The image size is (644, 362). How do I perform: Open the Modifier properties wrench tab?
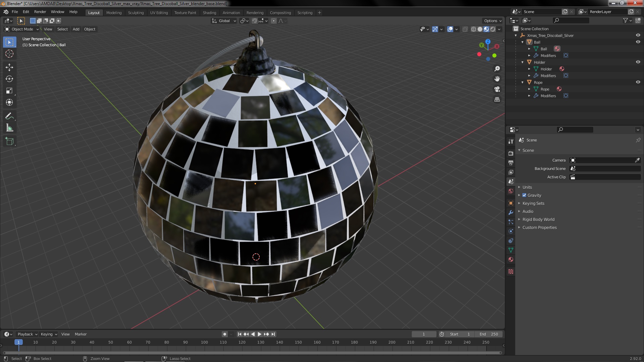click(511, 213)
